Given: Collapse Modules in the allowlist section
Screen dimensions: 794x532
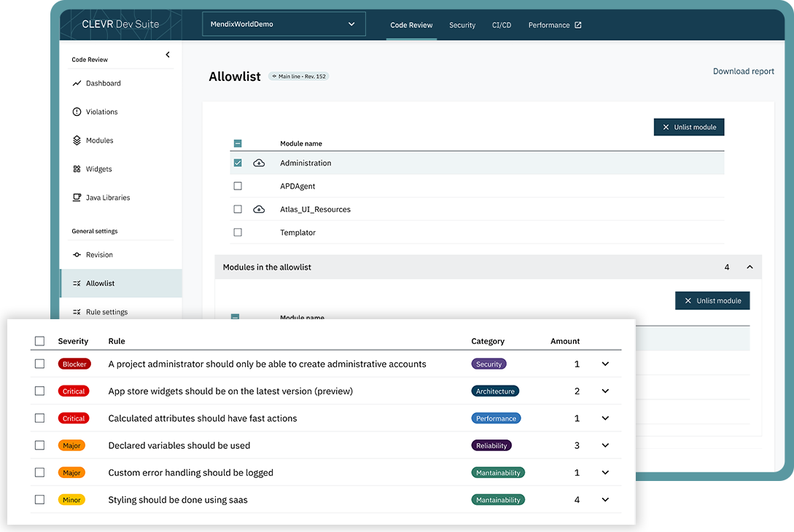Looking at the screenshot, I should [750, 267].
